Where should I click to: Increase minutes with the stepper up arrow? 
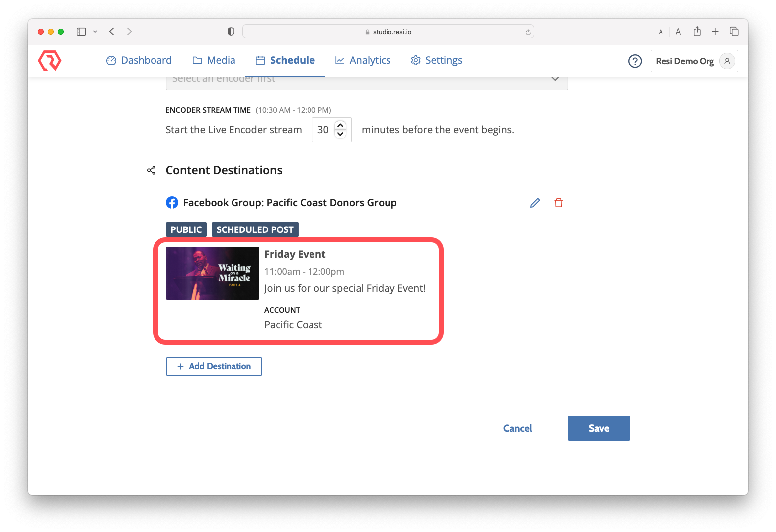click(340, 125)
